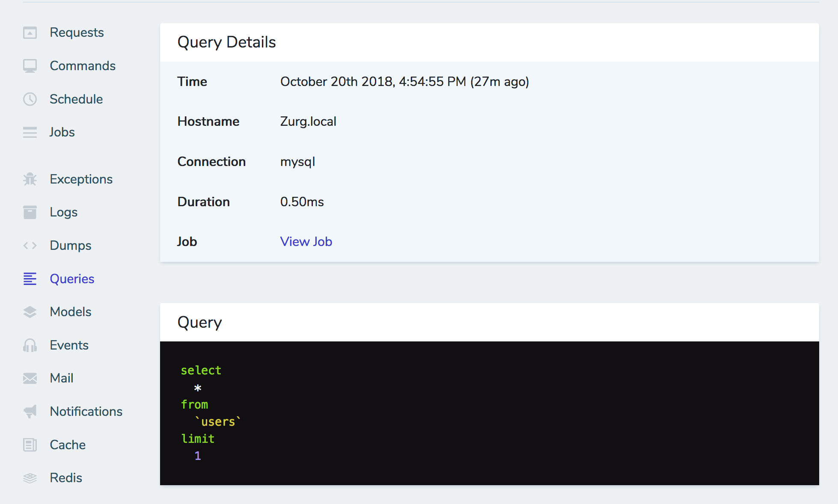
Task: Click the Queries list icon
Action: pyautogui.click(x=30, y=279)
